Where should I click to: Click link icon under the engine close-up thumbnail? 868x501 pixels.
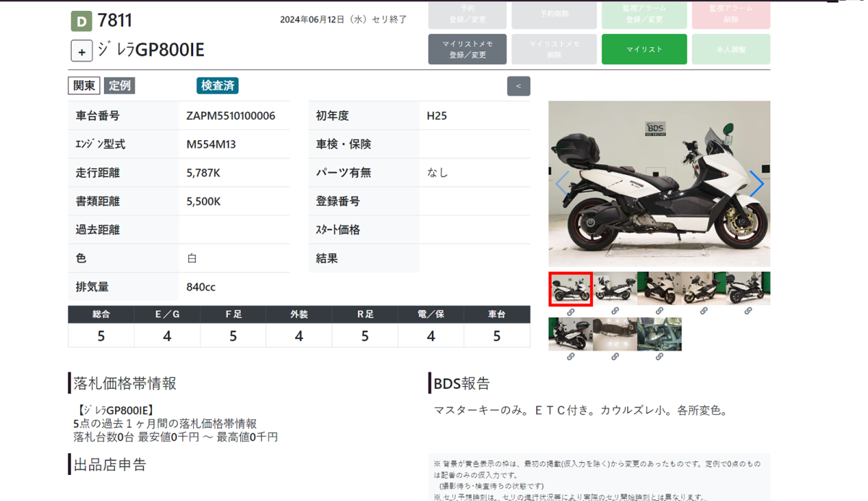[x=659, y=356]
